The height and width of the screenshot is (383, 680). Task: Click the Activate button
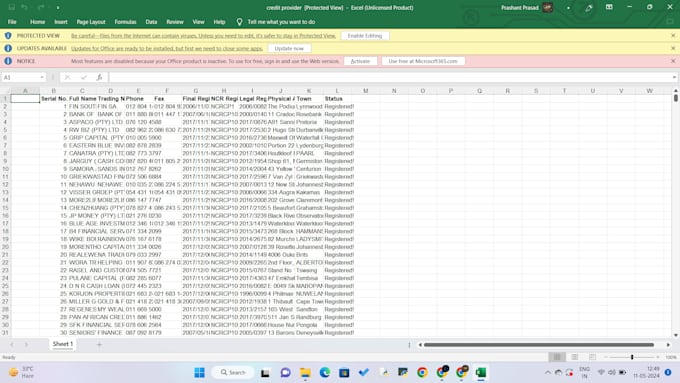tap(360, 61)
